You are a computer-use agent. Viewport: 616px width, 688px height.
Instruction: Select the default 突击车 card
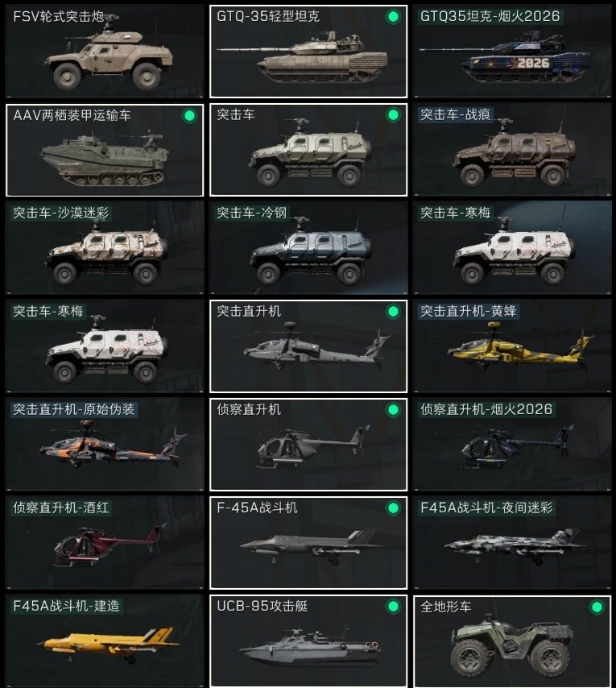tap(308, 150)
